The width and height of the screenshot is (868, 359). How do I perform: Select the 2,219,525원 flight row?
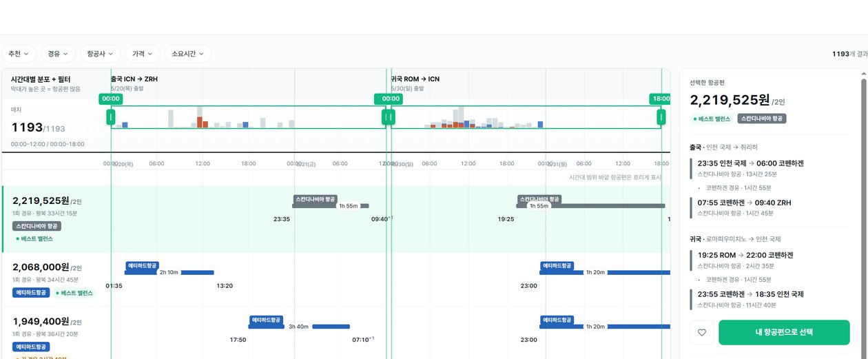click(335, 219)
